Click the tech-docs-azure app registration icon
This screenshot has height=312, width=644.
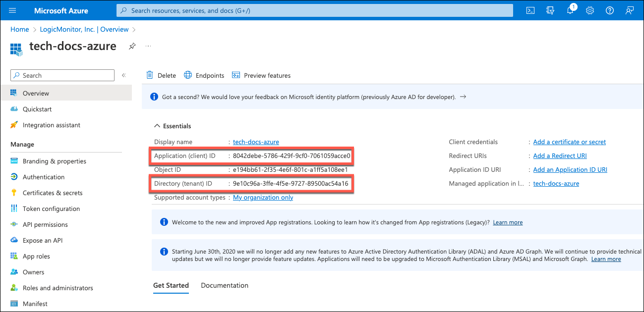[x=16, y=49]
